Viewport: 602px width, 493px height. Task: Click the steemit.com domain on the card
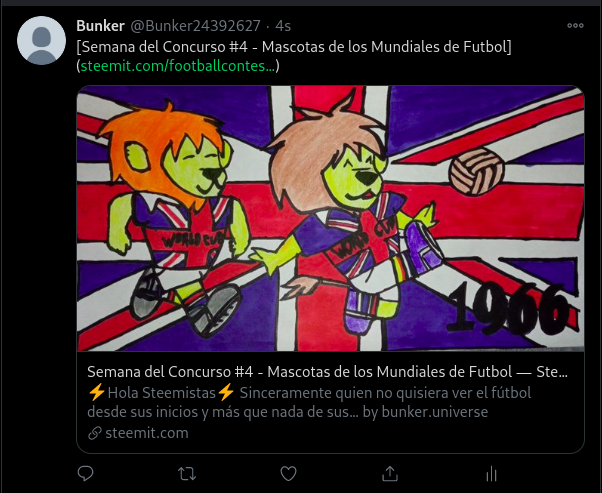[x=147, y=433]
